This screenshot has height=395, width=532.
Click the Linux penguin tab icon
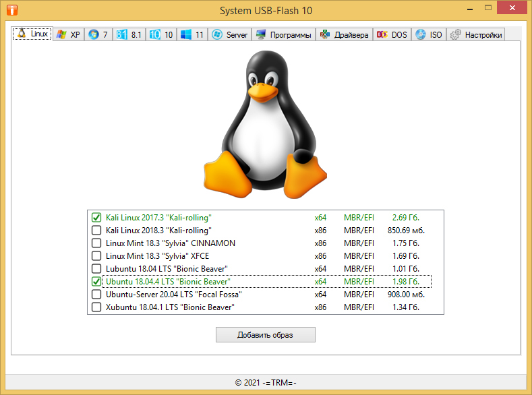[22, 33]
